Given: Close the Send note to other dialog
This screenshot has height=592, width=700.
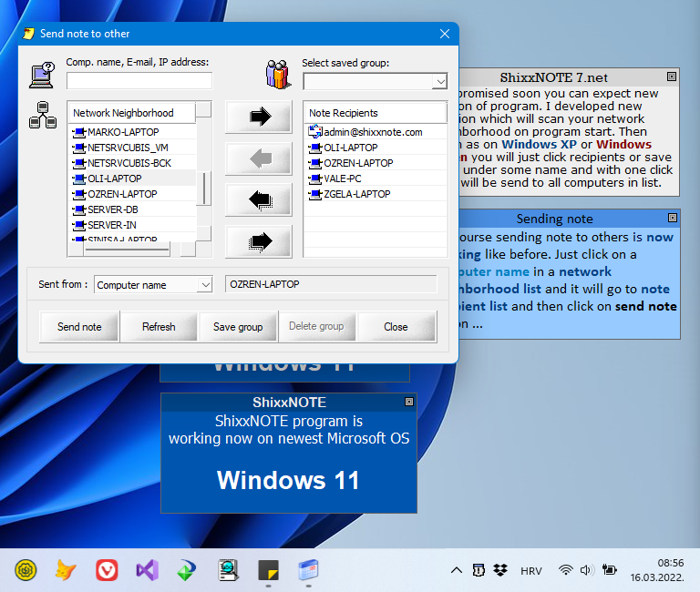Looking at the screenshot, I should click(444, 34).
